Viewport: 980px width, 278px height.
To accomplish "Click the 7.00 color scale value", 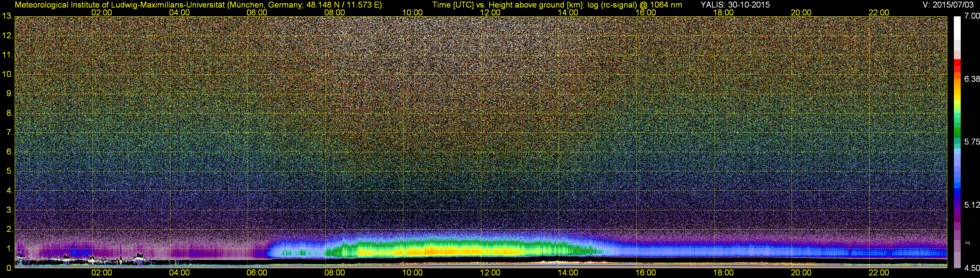I will (x=972, y=16).
